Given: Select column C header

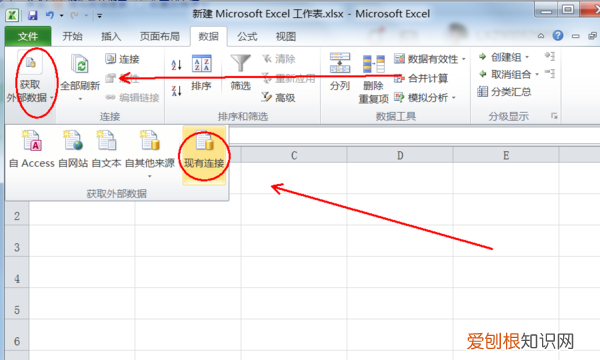Looking at the screenshot, I should [294, 155].
